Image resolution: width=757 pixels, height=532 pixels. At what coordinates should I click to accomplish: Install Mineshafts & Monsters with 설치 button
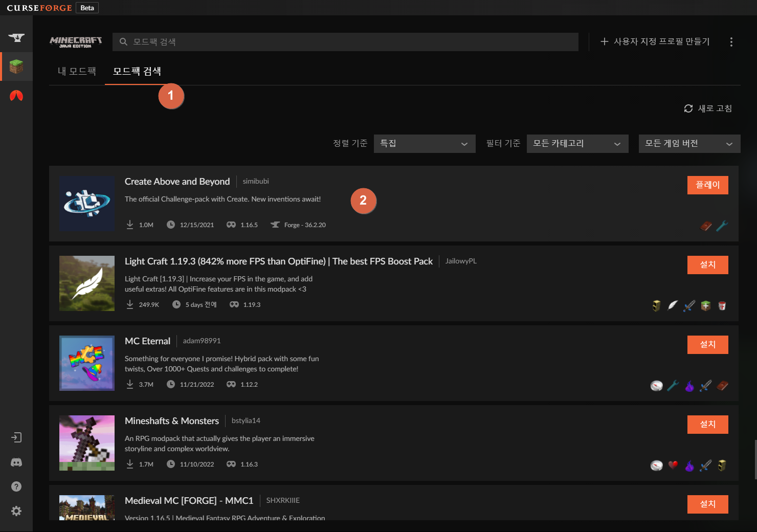[708, 425]
